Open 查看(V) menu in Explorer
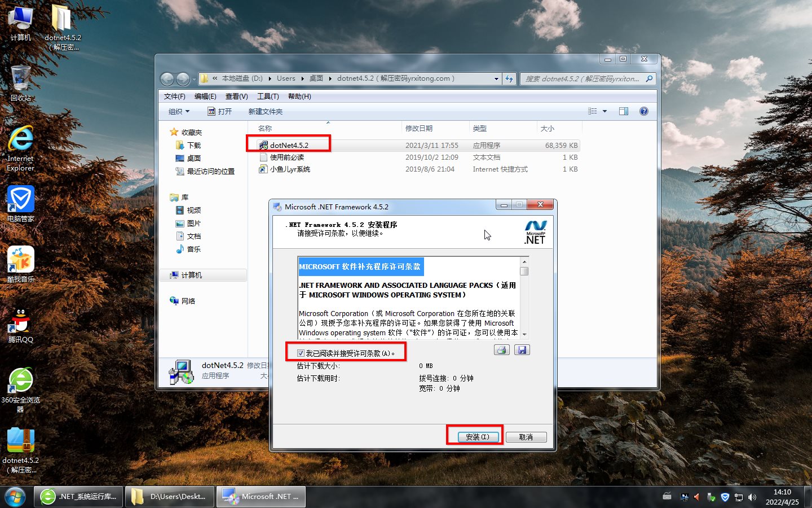 tap(237, 97)
